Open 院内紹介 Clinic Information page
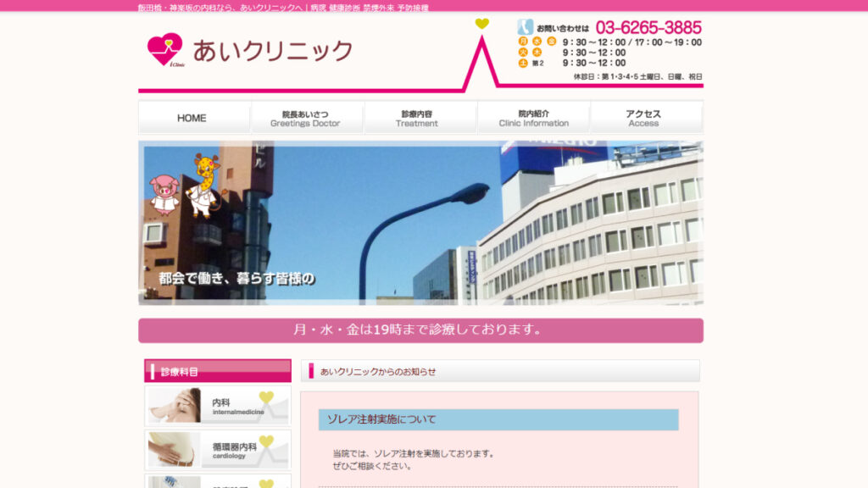Screen dimensions: 868x488 click(x=533, y=118)
